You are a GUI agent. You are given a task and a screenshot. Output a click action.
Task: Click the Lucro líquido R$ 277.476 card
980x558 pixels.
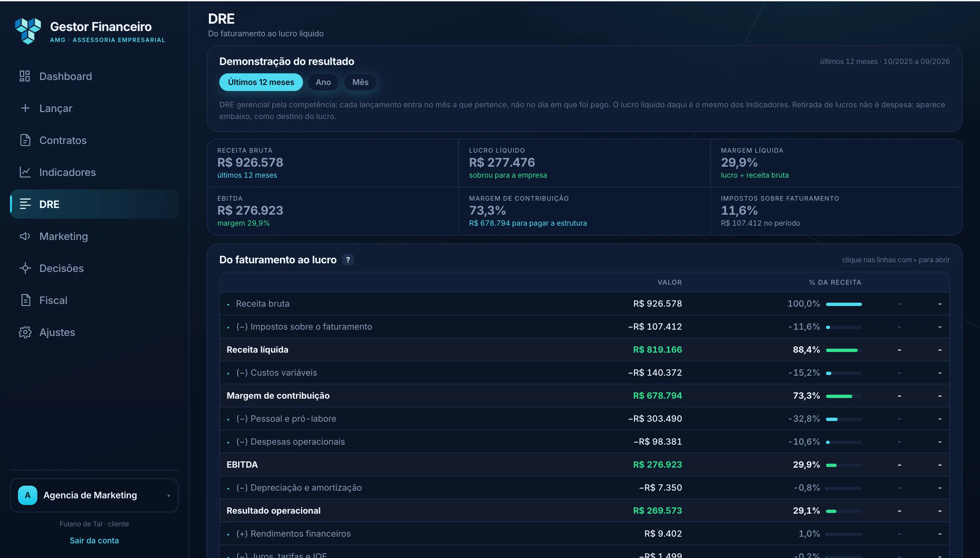tap(584, 163)
